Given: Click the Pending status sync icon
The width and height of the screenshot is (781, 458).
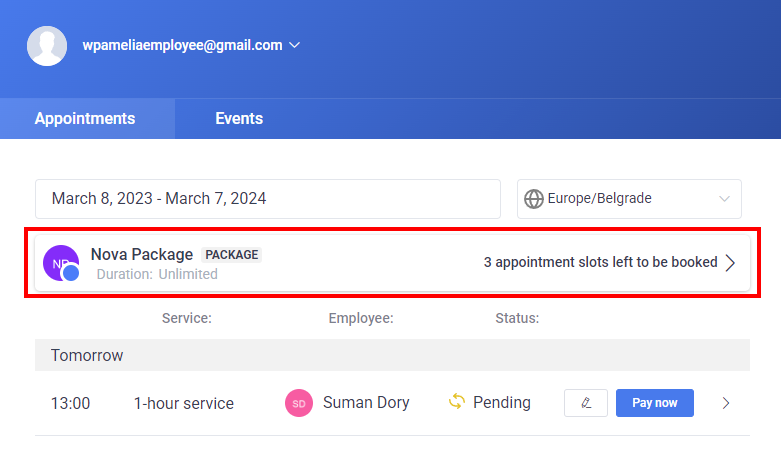Looking at the screenshot, I should (x=457, y=402).
